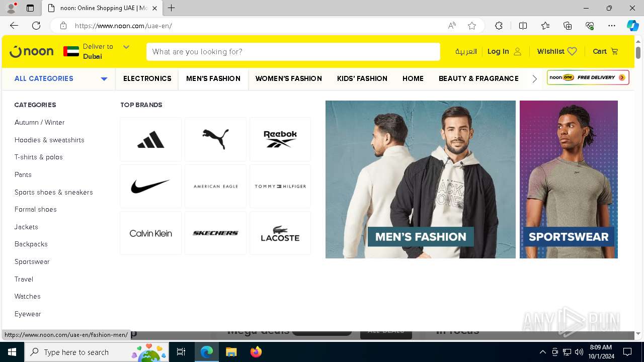Open Autumn / Winter category
This screenshot has width=644, height=362.
[x=40, y=123]
